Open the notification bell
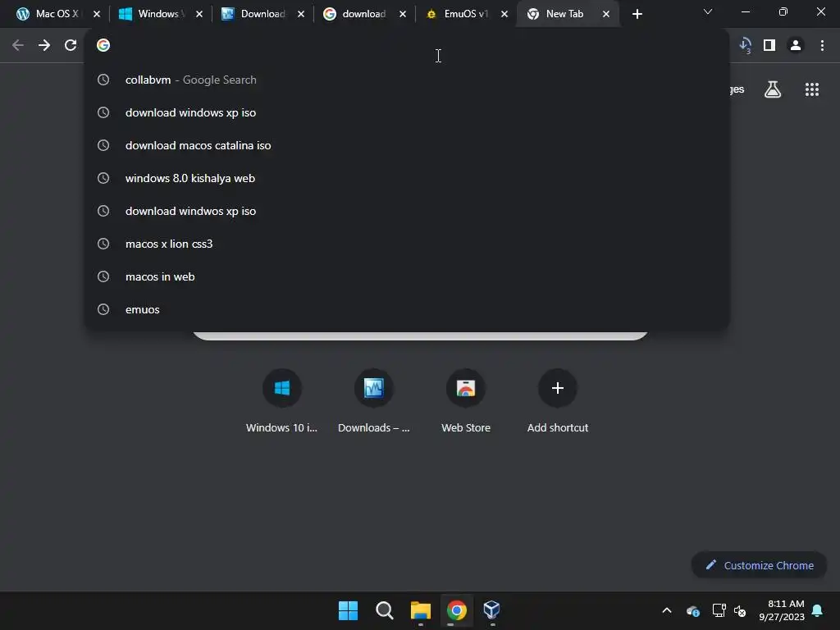This screenshot has height=630, width=840. (818, 610)
